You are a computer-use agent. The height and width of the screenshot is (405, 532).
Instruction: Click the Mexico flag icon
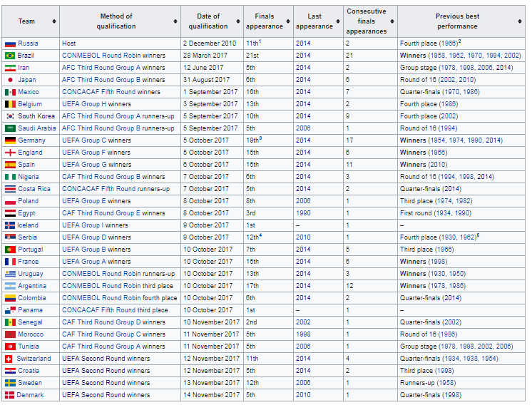point(10,92)
